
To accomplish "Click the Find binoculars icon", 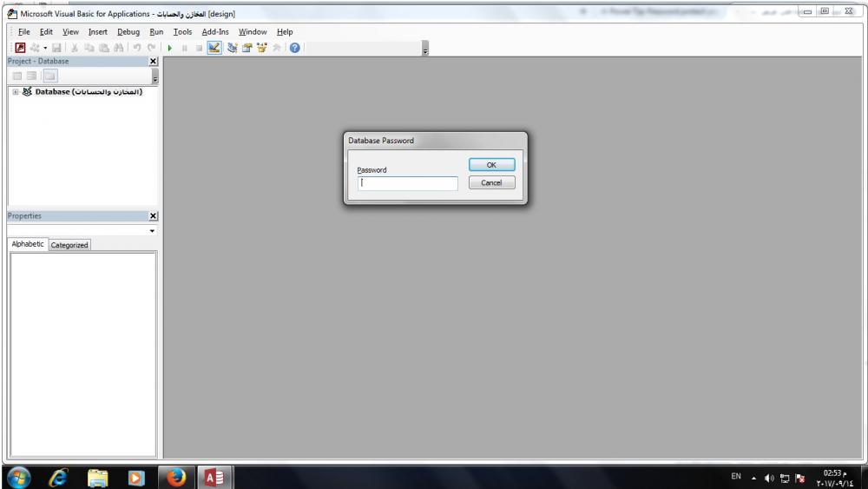I will (118, 48).
